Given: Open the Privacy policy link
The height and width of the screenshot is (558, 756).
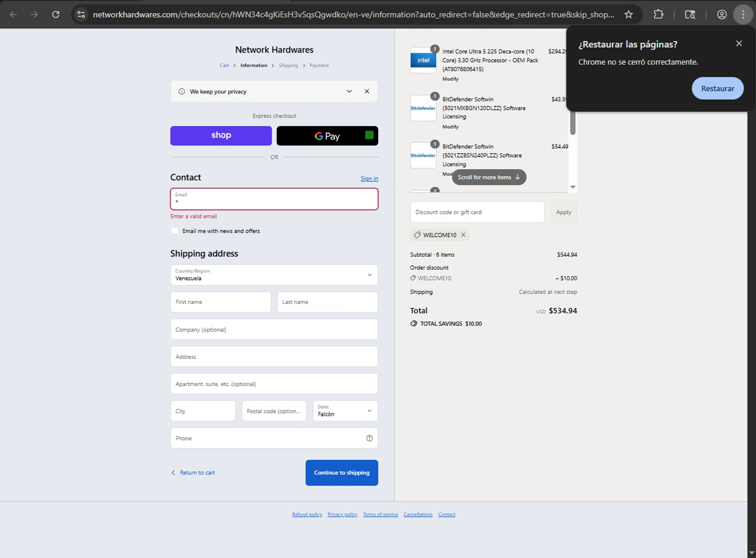Looking at the screenshot, I should (342, 515).
